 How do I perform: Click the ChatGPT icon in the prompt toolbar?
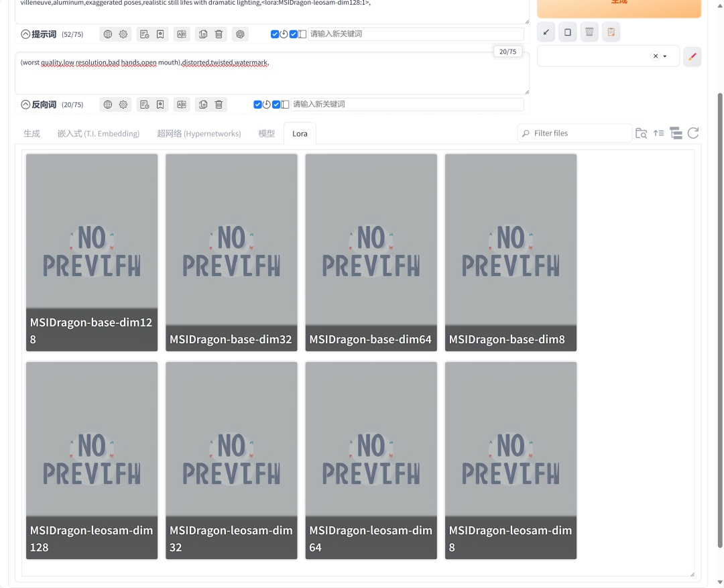pos(240,34)
